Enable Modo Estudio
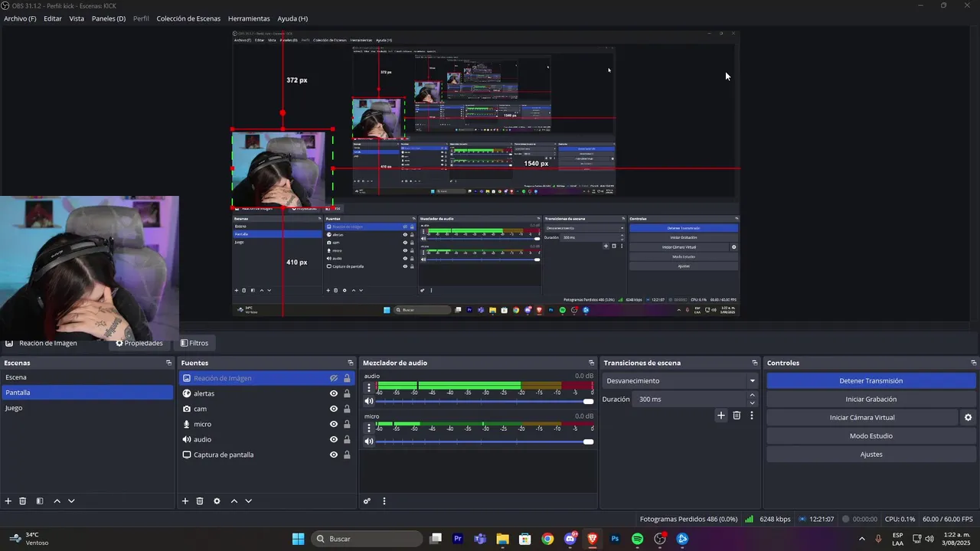 tap(871, 435)
